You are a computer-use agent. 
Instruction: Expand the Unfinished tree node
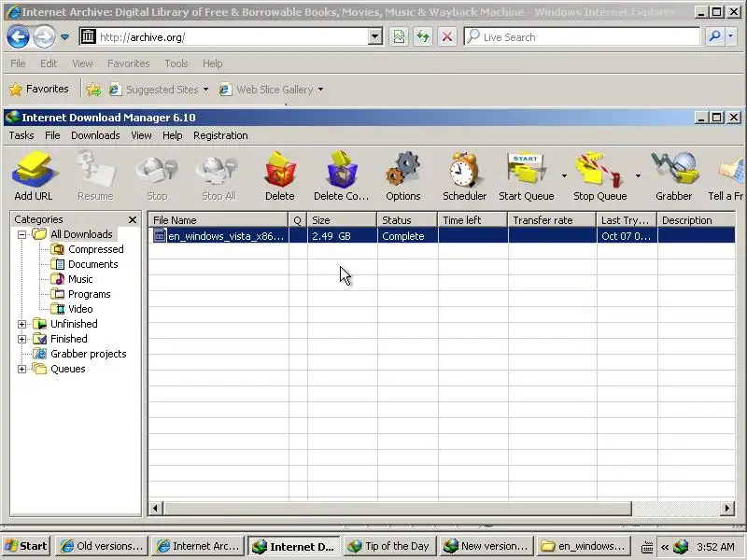(x=21, y=324)
